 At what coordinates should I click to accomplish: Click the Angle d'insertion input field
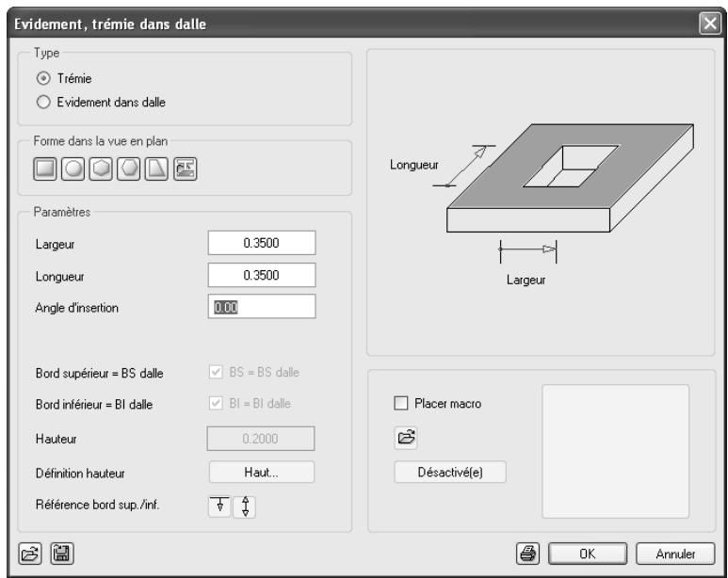coord(262,306)
